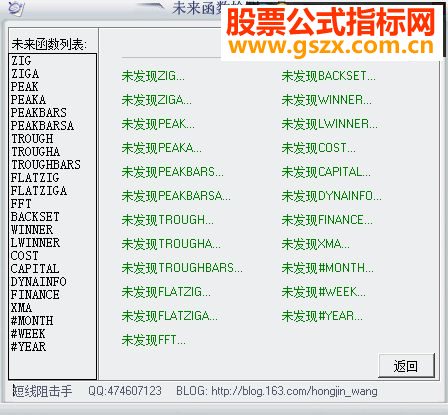Select XMA in the function list

(21, 308)
